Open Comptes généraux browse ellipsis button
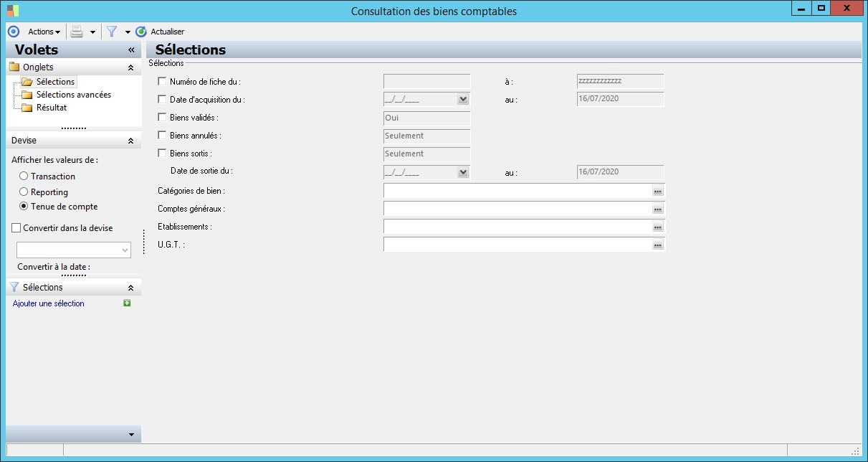868x462 pixels. click(658, 209)
